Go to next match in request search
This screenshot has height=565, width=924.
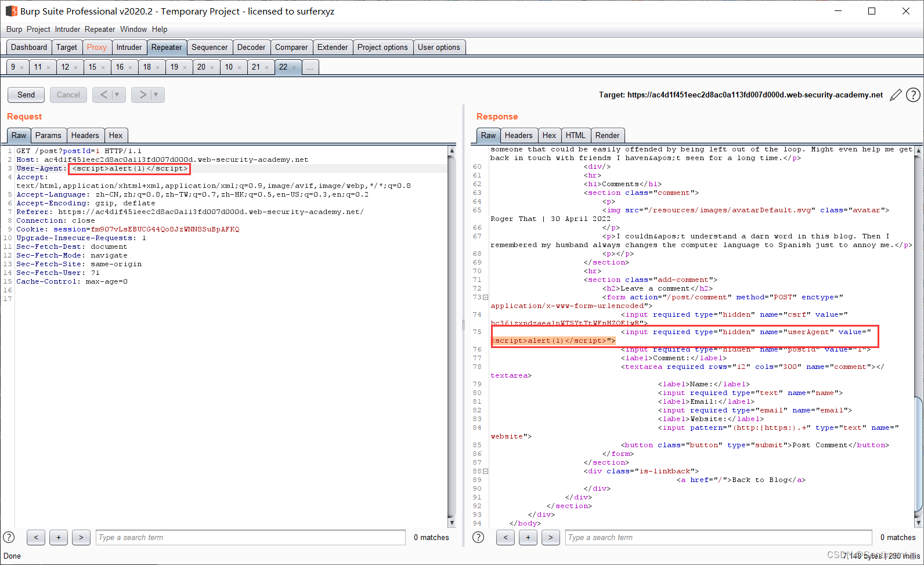click(x=81, y=537)
